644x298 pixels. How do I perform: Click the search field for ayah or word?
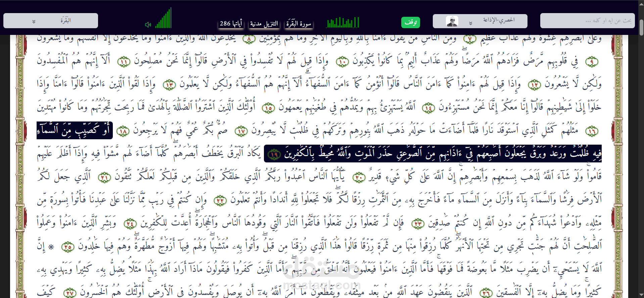587,21
